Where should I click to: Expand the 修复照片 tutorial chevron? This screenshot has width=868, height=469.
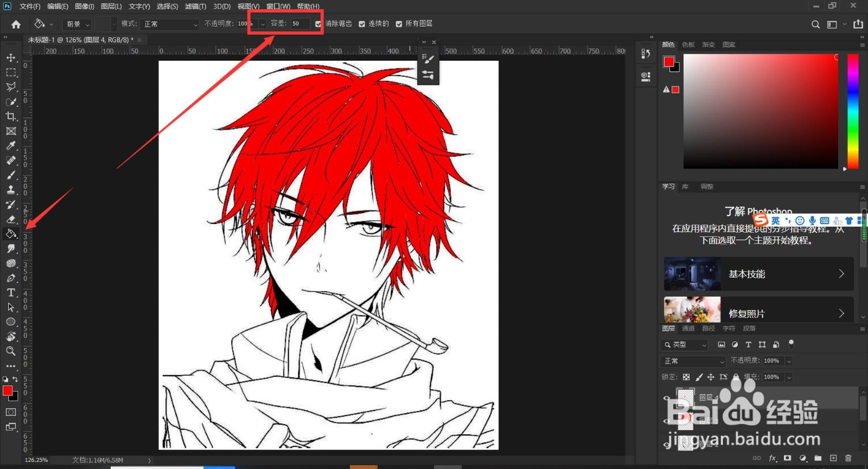click(x=841, y=313)
